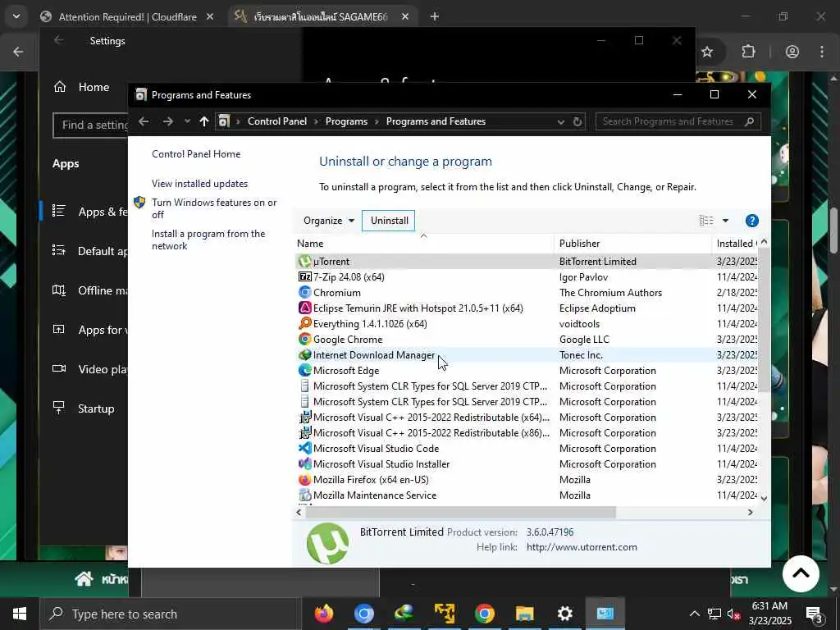Click the Startup icon in Settings sidebar
The width and height of the screenshot is (840, 630).
[59, 409]
